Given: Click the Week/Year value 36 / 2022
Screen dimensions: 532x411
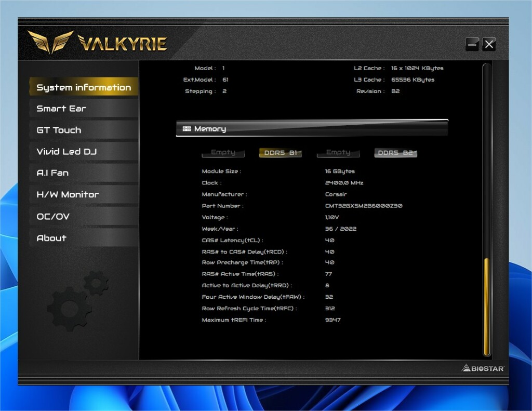Looking at the screenshot, I should (341, 229).
